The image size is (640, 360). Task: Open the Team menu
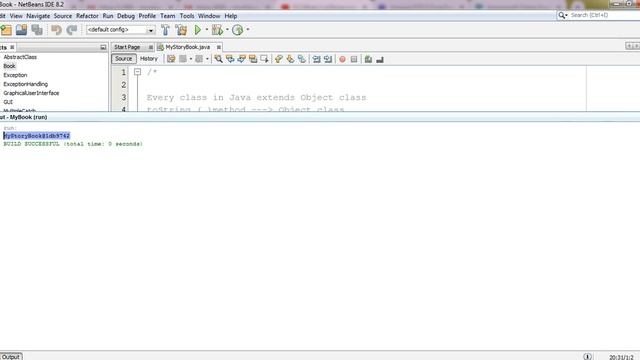tap(167, 16)
